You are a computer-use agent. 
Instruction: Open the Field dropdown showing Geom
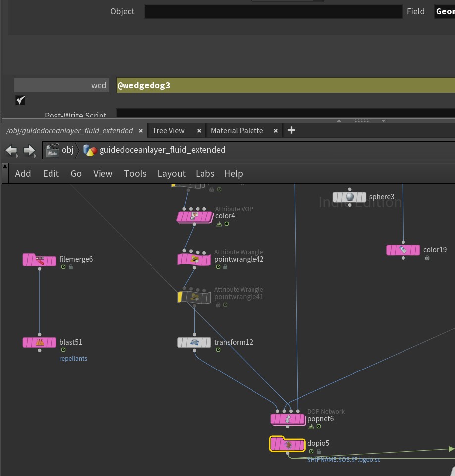[x=445, y=11]
